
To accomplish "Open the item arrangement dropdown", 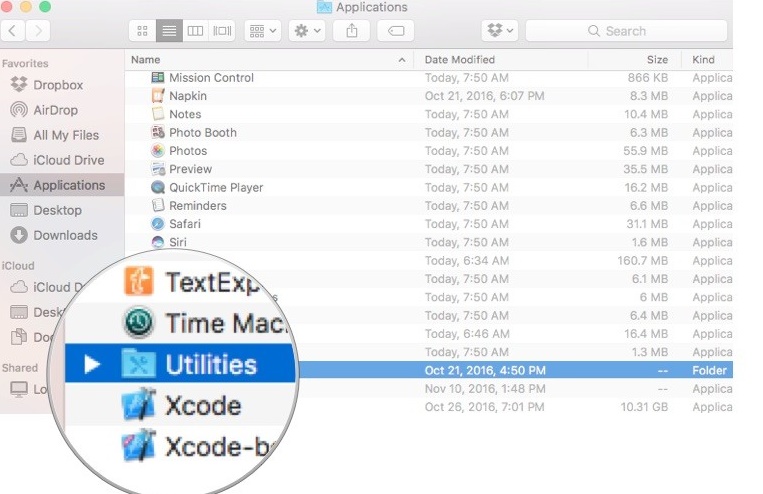I will pyautogui.click(x=262, y=31).
